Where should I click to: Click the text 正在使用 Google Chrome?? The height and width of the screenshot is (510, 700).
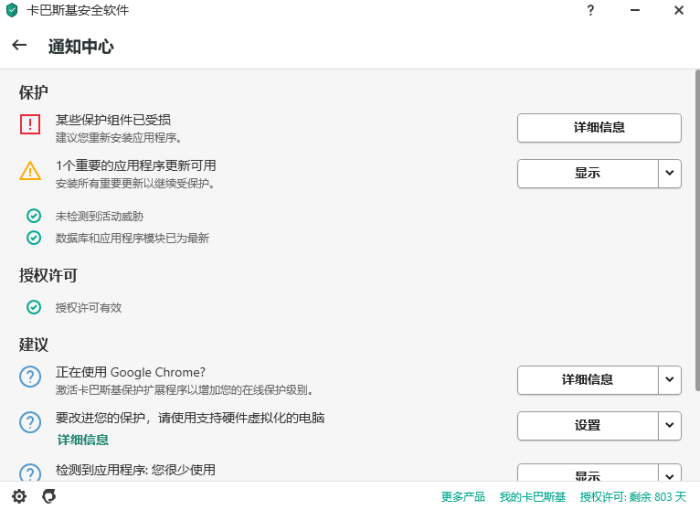(130, 372)
